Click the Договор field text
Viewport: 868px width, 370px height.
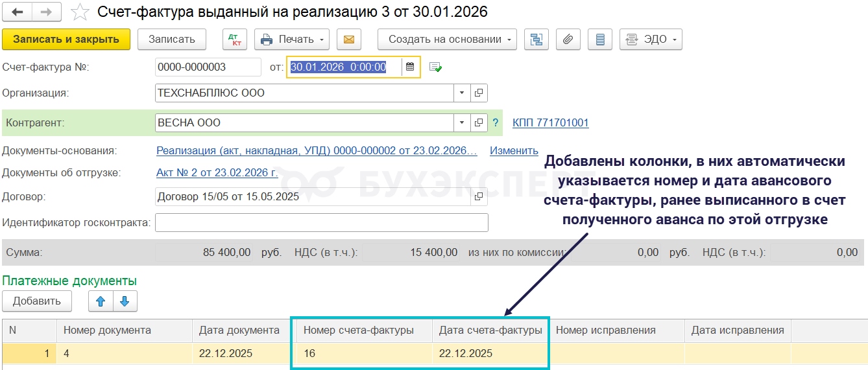pyautogui.click(x=313, y=196)
